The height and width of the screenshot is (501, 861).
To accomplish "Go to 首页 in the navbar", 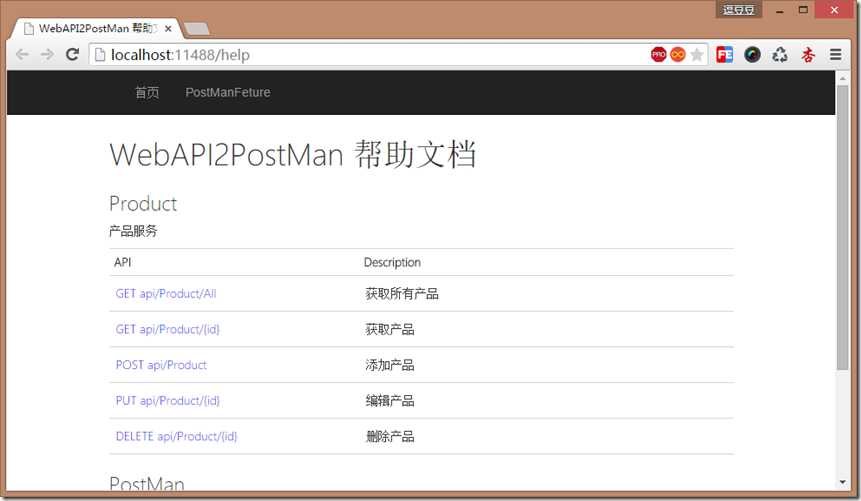I will click(x=147, y=92).
